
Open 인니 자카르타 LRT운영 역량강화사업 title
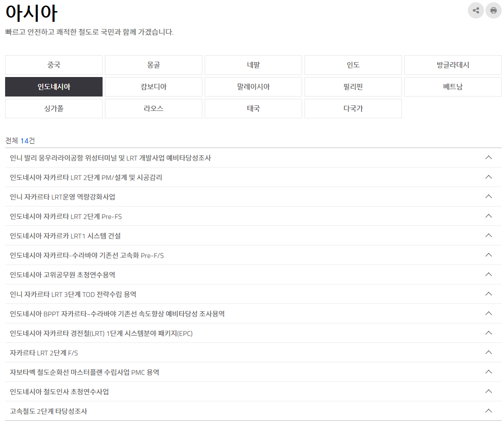tap(62, 197)
